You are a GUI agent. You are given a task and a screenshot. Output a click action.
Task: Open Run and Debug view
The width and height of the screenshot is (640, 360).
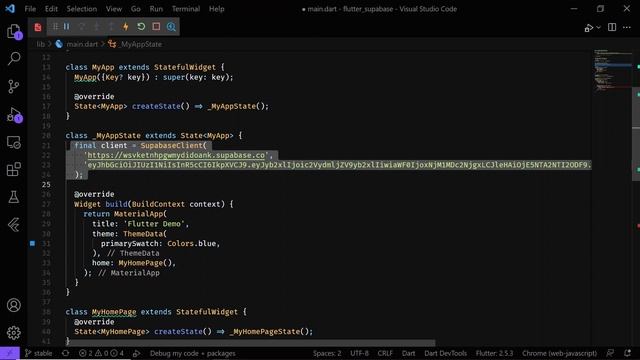[x=13, y=115]
